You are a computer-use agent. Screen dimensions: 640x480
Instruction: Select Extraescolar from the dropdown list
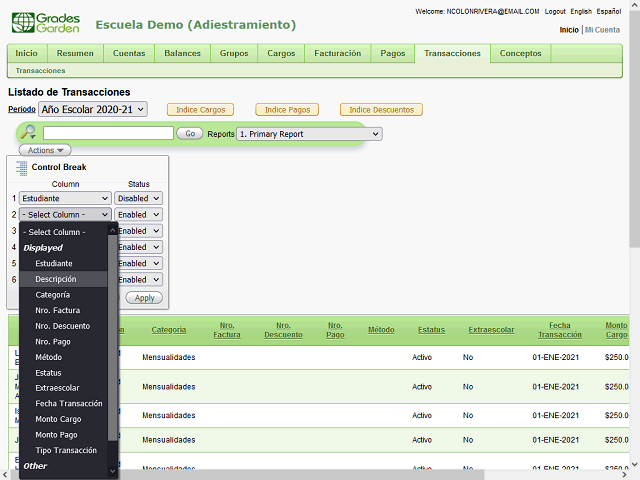point(63,388)
